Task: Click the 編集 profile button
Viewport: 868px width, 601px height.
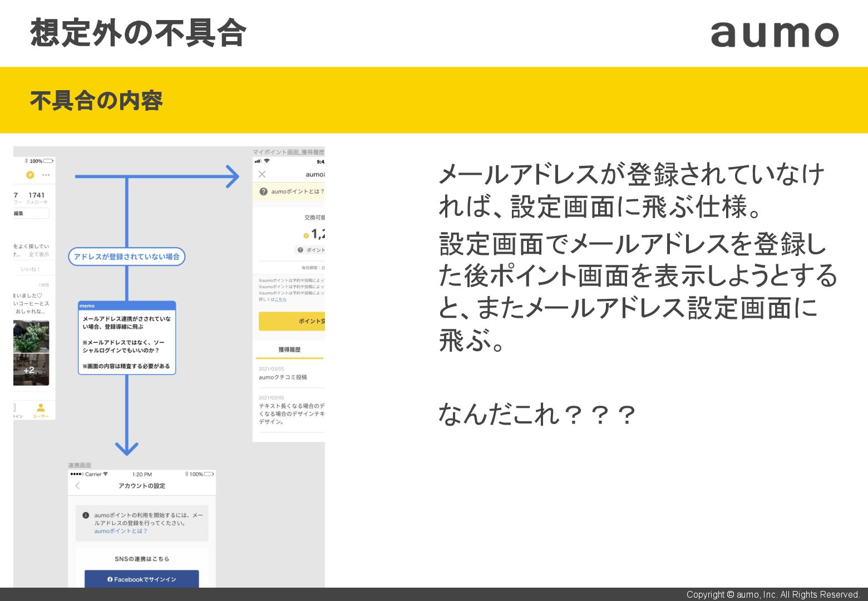Action: 31,213
